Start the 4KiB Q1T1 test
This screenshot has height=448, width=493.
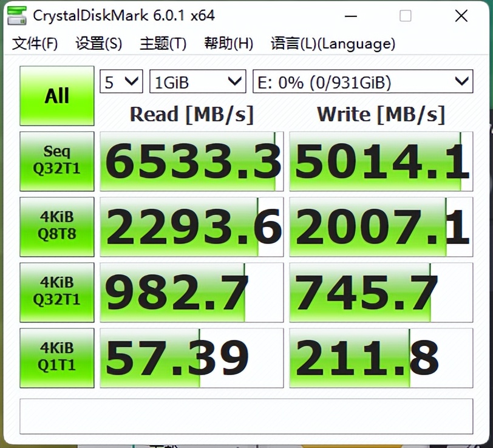(57, 358)
